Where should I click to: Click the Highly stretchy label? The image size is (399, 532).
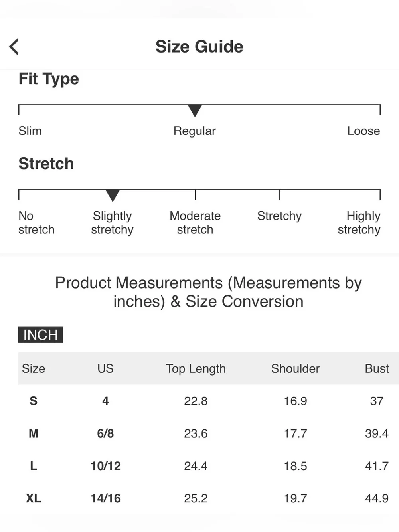[x=359, y=223]
